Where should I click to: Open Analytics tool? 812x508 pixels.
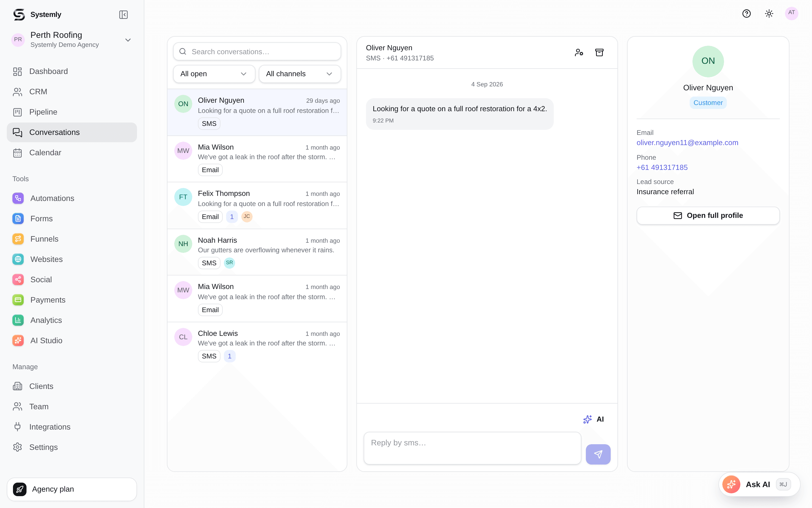pos(72,320)
